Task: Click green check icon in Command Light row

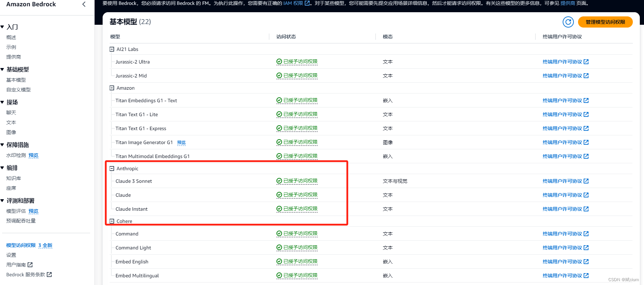Action: [279, 248]
